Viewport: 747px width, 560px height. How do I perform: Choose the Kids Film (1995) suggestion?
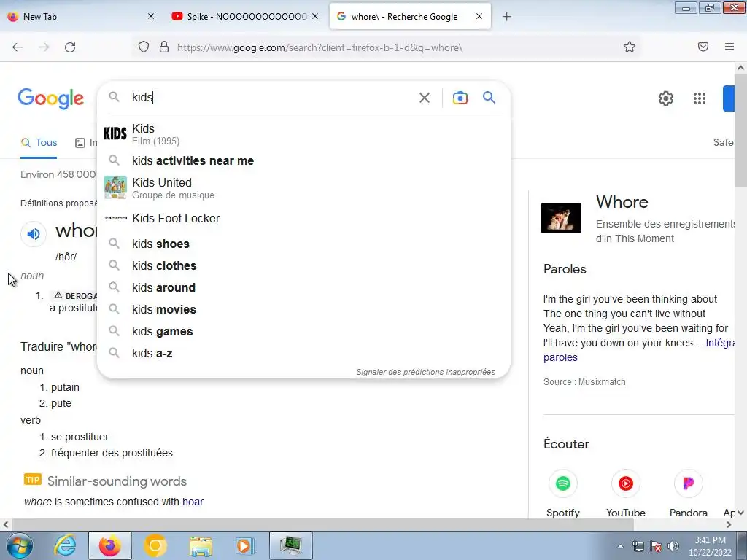pyautogui.click(x=303, y=134)
